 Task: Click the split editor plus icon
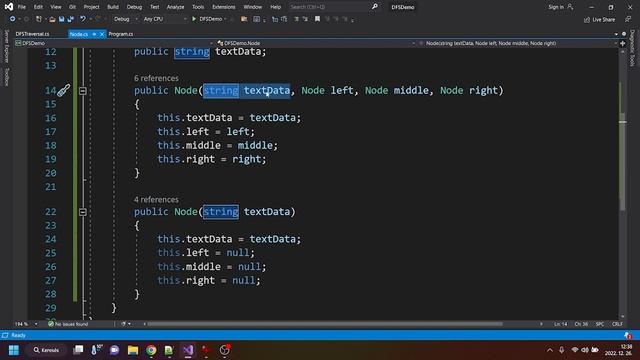pyautogui.click(x=622, y=43)
